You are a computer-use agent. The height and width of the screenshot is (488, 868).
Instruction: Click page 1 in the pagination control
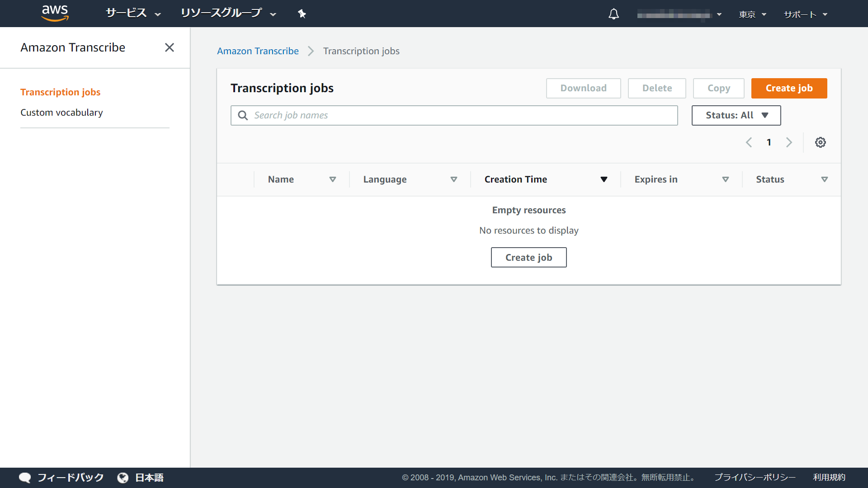[x=769, y=142]
